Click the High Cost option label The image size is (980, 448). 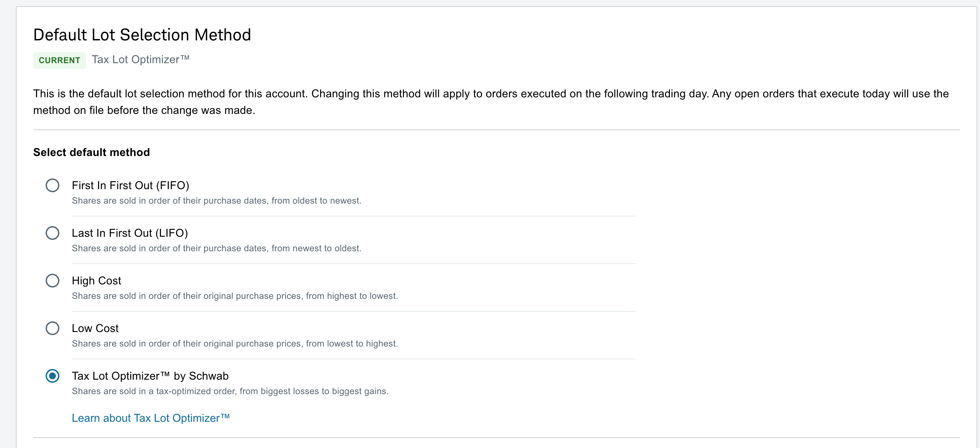coord(96,281)
